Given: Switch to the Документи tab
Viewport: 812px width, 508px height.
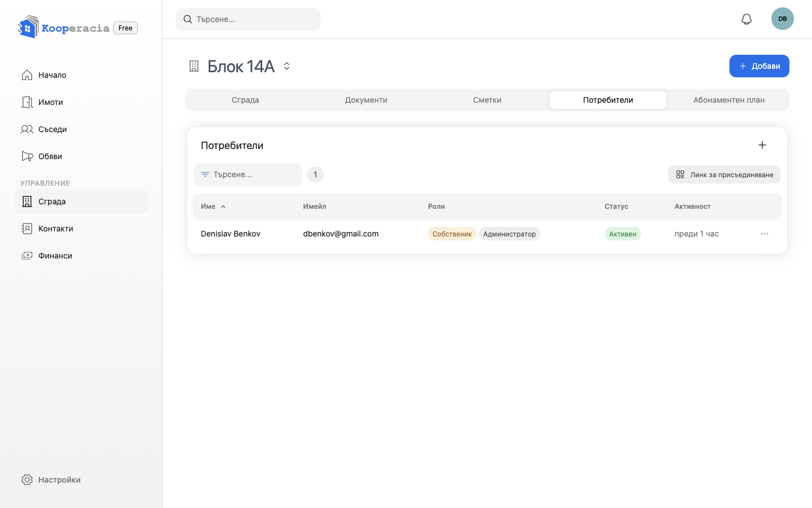Looking at the screenshot, I should click(x=366, y=100).
